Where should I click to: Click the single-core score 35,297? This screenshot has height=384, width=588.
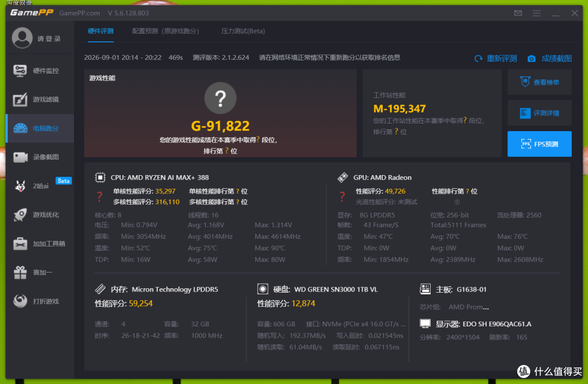pos(166,191)
